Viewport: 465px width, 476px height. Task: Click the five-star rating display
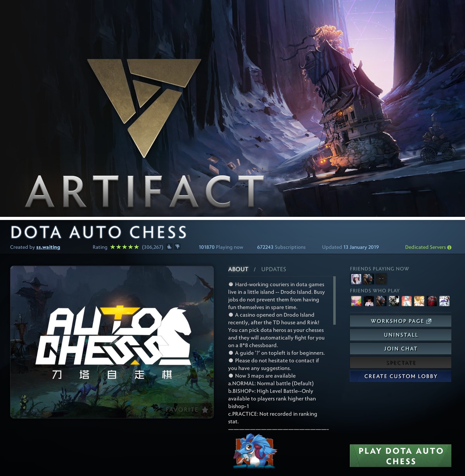coord(124,247)
